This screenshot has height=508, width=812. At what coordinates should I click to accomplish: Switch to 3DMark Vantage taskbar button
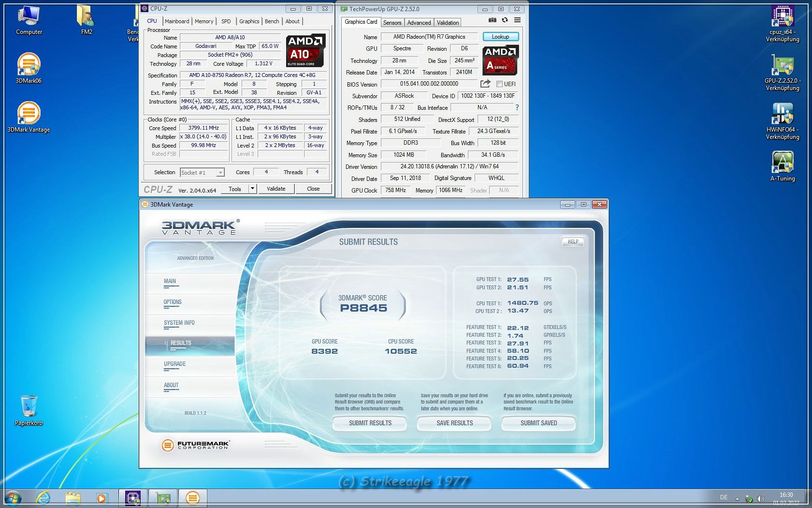click(x=192, y=498)
